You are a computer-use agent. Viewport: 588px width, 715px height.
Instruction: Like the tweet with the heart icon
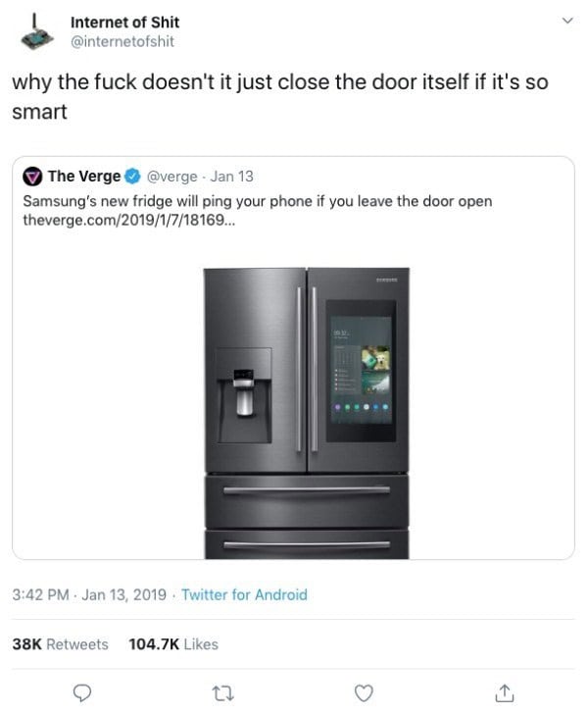pyautogui.click(x=364, y=692)
